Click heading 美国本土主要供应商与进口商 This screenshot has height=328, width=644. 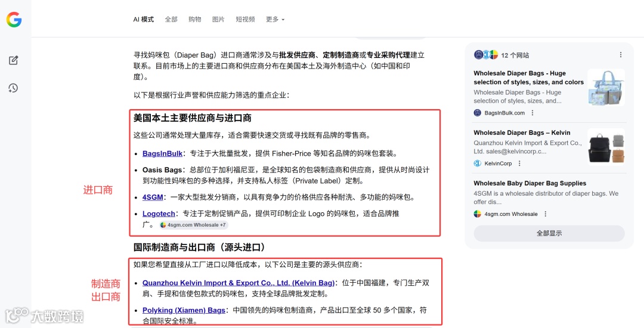coord(192,118)
